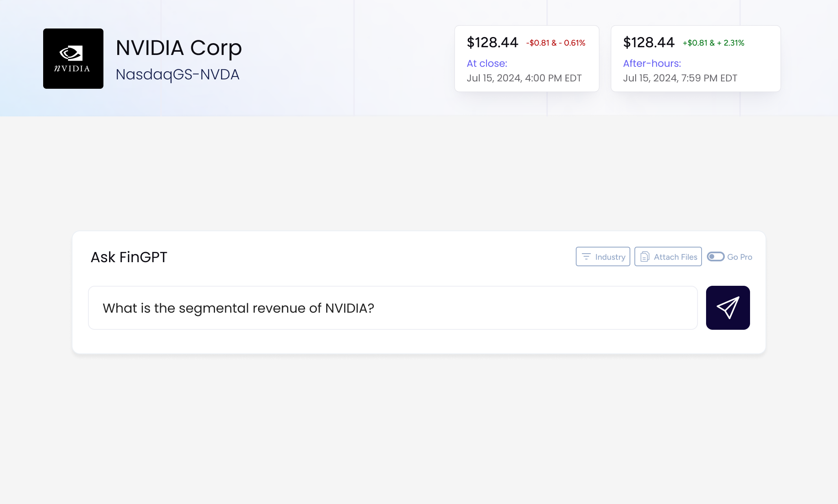Open the Industry filter
This screenshot has height=504, width=838.
603,256
